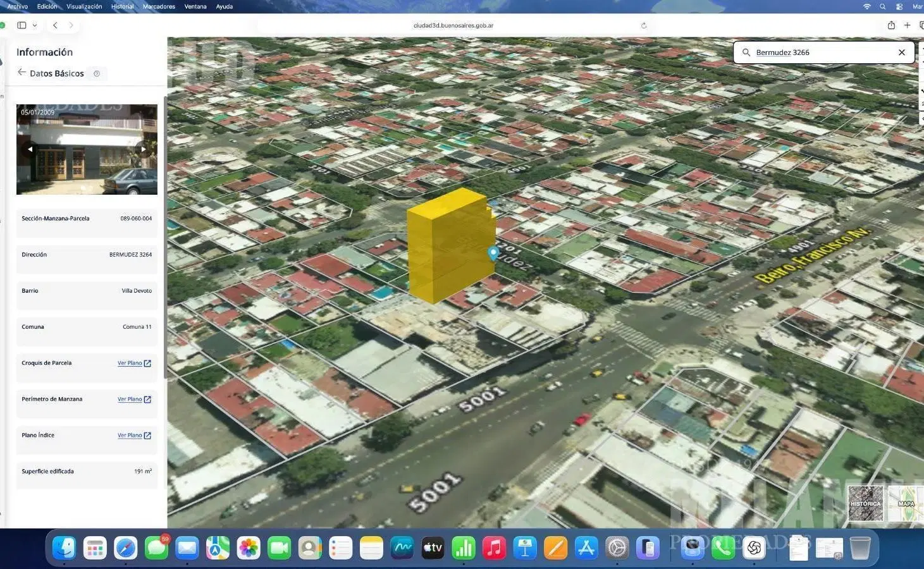Screen dimensions: 924x569
Task: Go forward with Safari forward arrow
Action: [x=71, y=25]
